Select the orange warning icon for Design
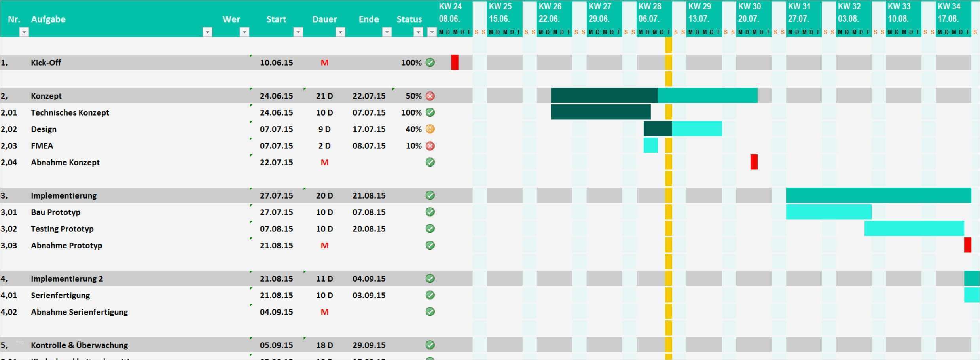The image size is (980, 360). (x=430, y=129)
